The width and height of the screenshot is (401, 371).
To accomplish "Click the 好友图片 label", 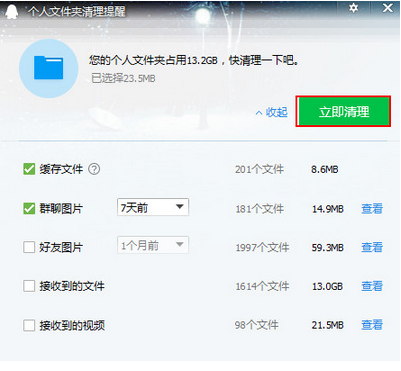I will [61, 247].
